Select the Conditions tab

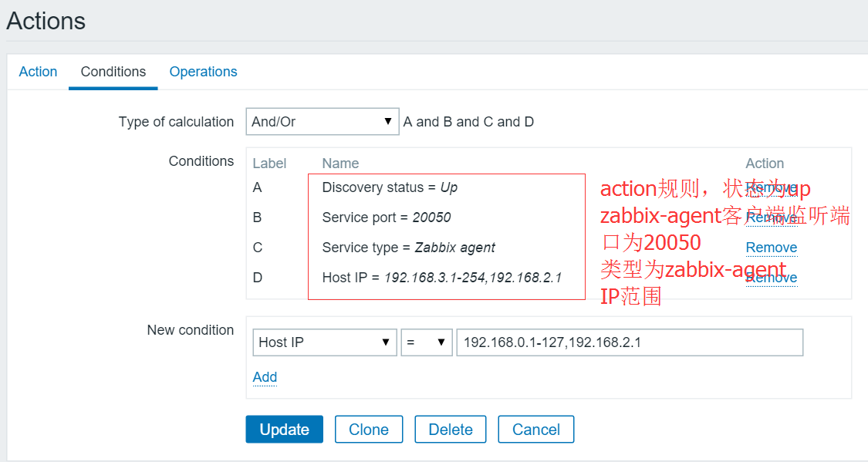[x=113, y=71]
